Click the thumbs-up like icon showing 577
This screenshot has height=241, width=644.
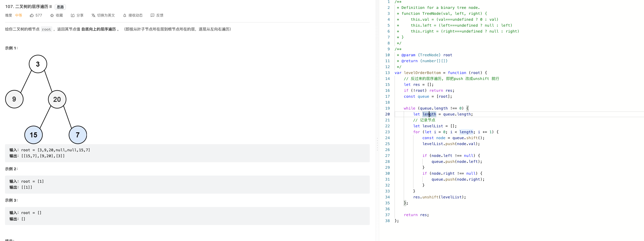[x=32, y=15]
